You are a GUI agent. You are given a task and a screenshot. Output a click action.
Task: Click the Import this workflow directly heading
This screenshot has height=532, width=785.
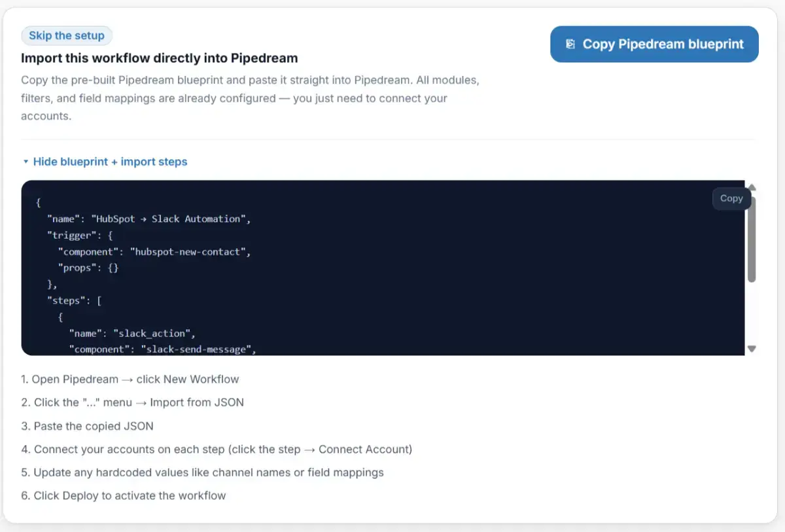click(x=159, y=58)
